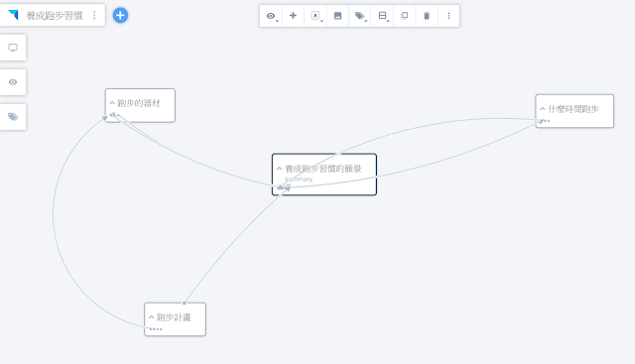The image size is (635, 364).
Task: Open the tags dropdown in toolbar
Action: pyautogui.click(x=360, y=16)
